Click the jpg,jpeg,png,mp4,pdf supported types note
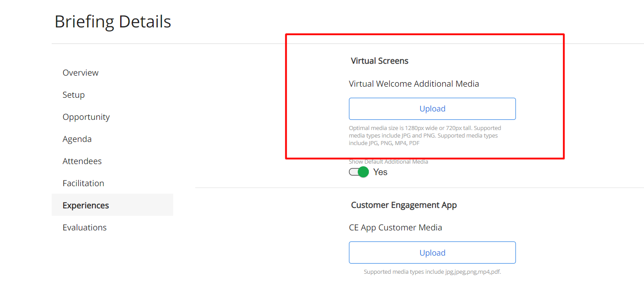The image size is (644, 291). coord(432,272)
